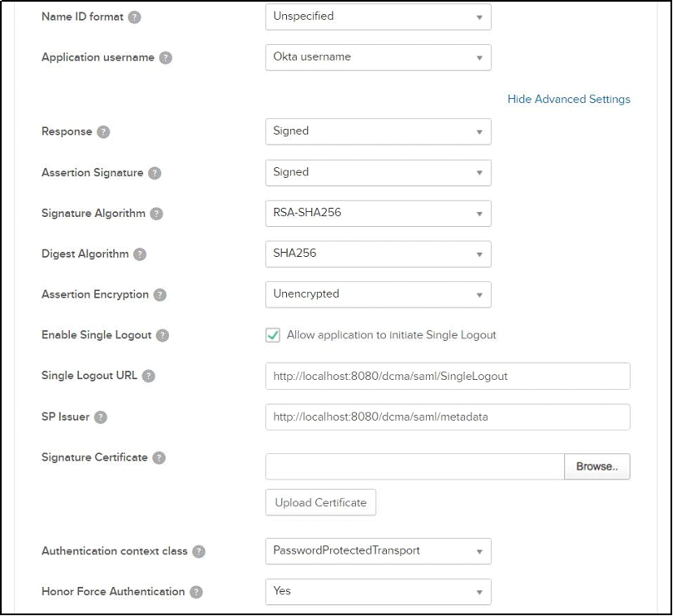Open the Name ID format dropdown

(379, 17)
